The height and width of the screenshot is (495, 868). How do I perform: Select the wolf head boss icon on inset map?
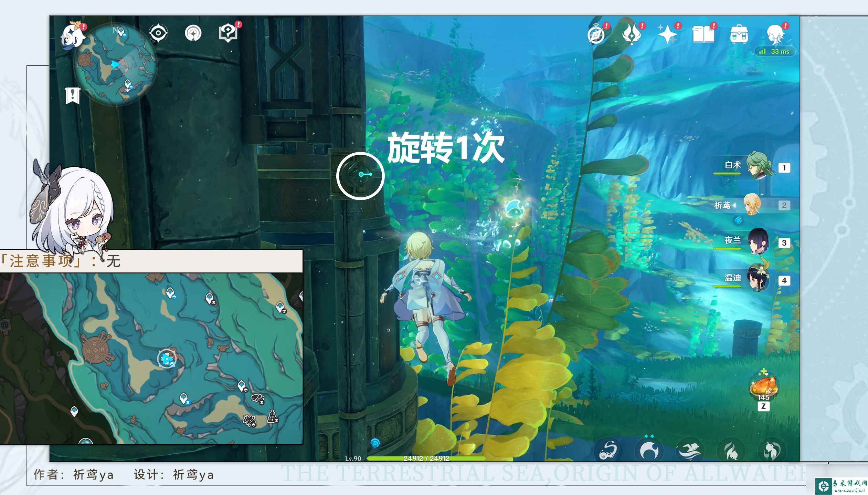click(249, 420)
